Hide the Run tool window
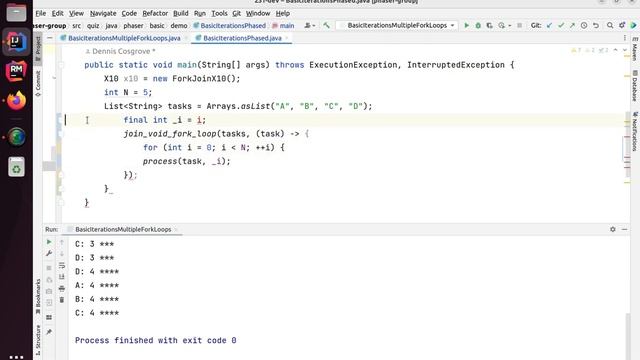 click(624, 229)
